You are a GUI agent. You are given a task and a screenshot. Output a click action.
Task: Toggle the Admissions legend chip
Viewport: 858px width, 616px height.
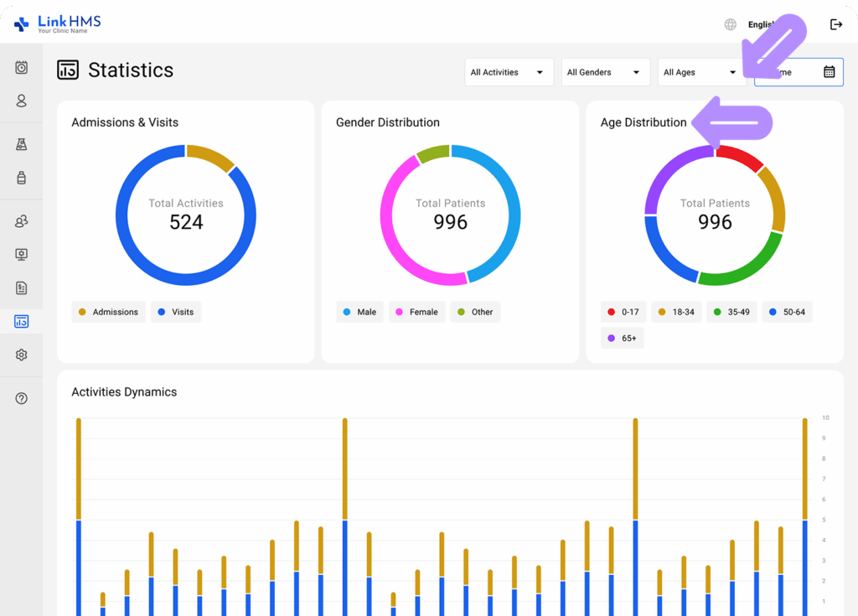coord(108,311)
